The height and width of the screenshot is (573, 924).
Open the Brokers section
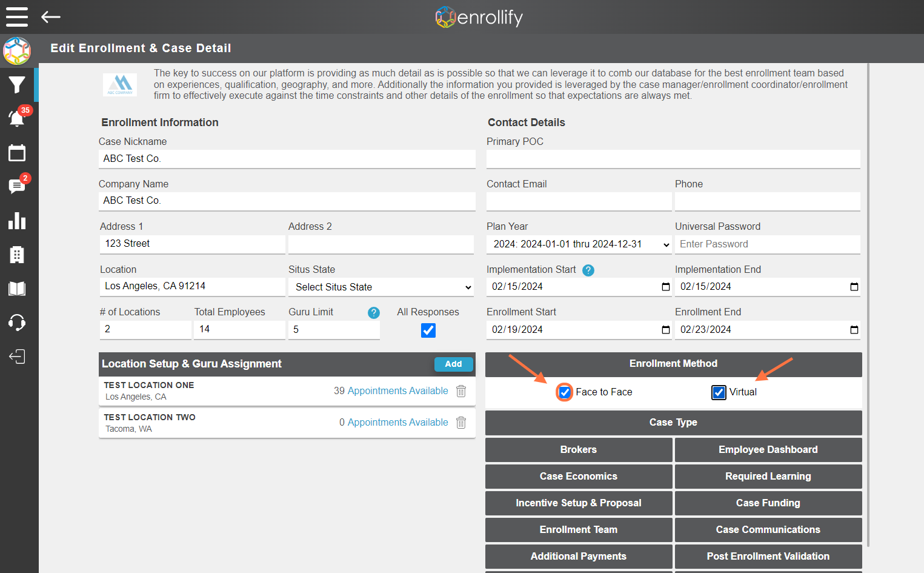pos(579,450)
